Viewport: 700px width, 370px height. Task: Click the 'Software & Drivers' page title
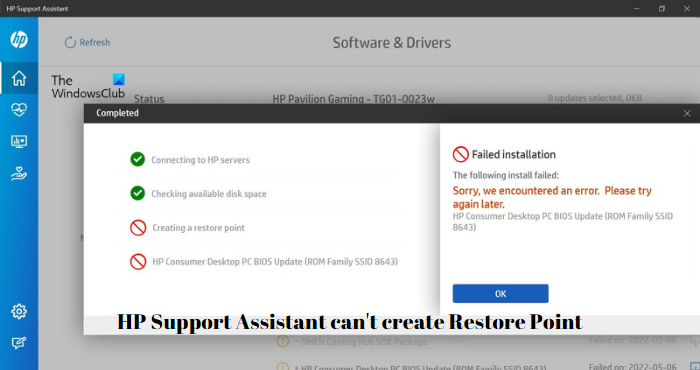tap(392, 43)
